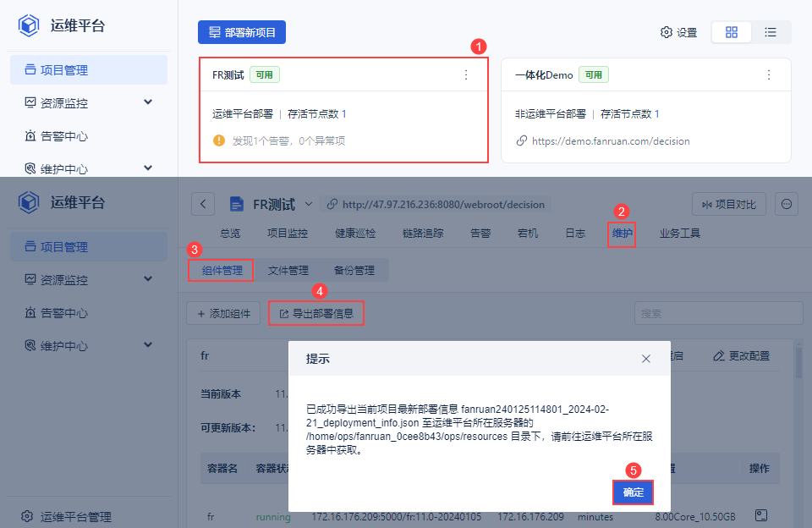Click terminal icon in fr row
812x528 pixels.
click(x=760, y=515)
